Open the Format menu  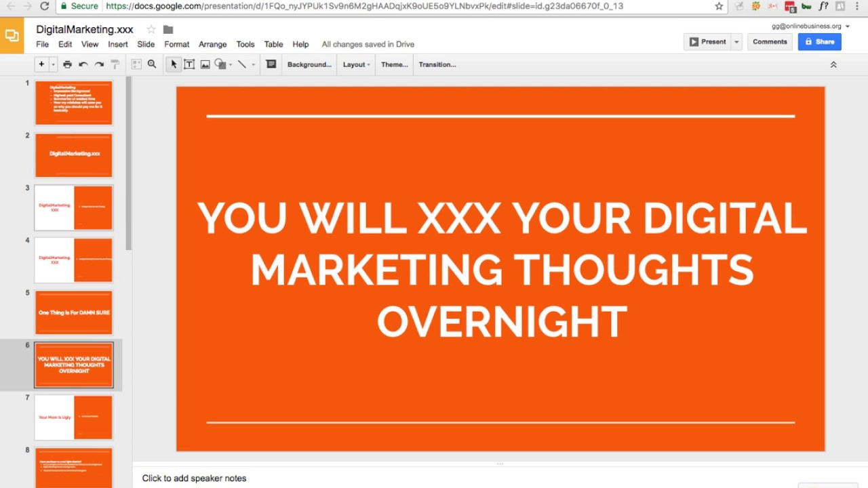pos(177,44)
